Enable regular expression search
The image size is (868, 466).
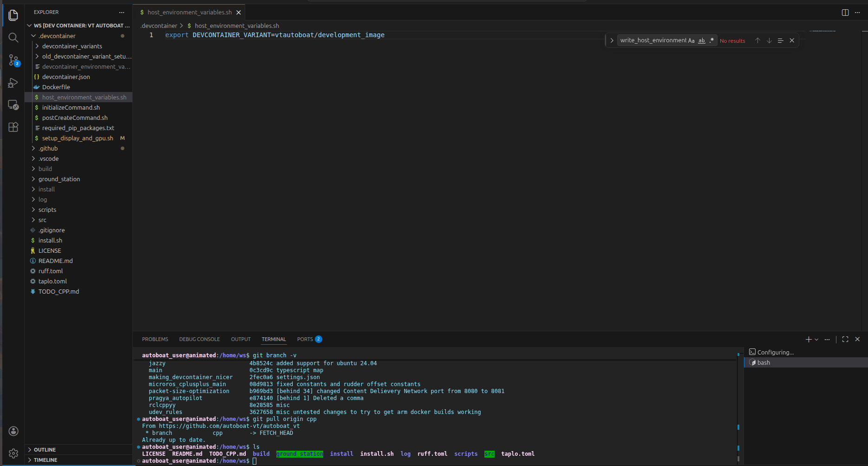click(711, 40)
